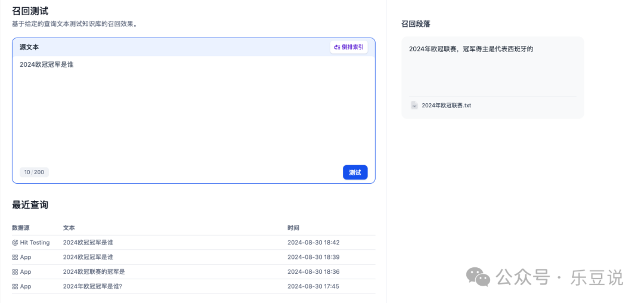Viewport: 644px width, 303px height.
Task: Click the 数据源 column header
Action: tap(21, 228)
